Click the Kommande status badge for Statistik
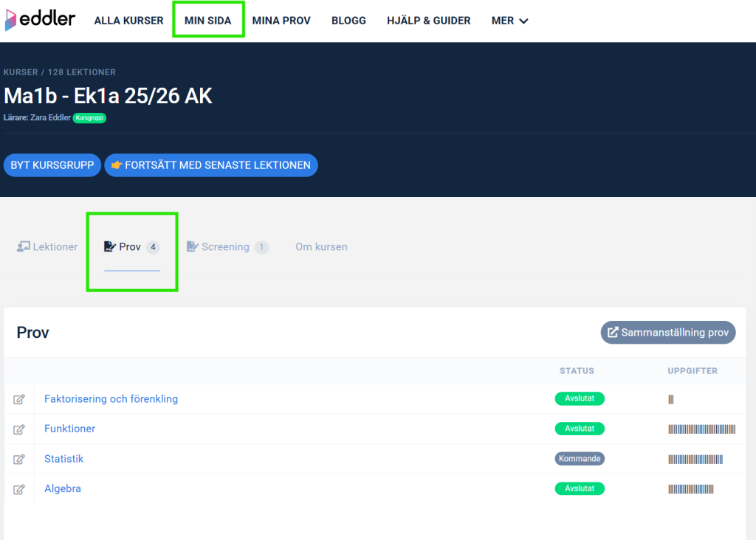This screenshot has width=756, height=540. click(580, 459)
